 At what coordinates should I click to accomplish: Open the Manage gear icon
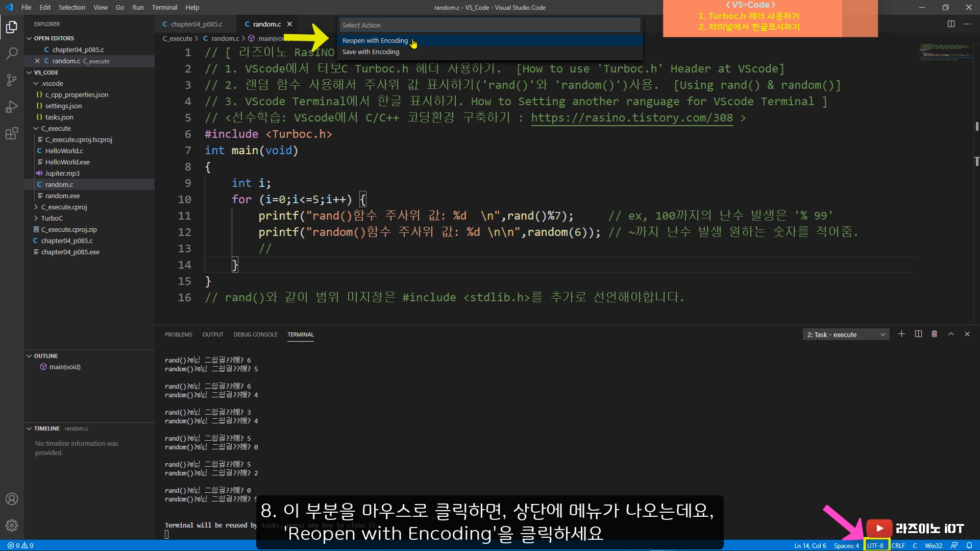tap(12, 525)
